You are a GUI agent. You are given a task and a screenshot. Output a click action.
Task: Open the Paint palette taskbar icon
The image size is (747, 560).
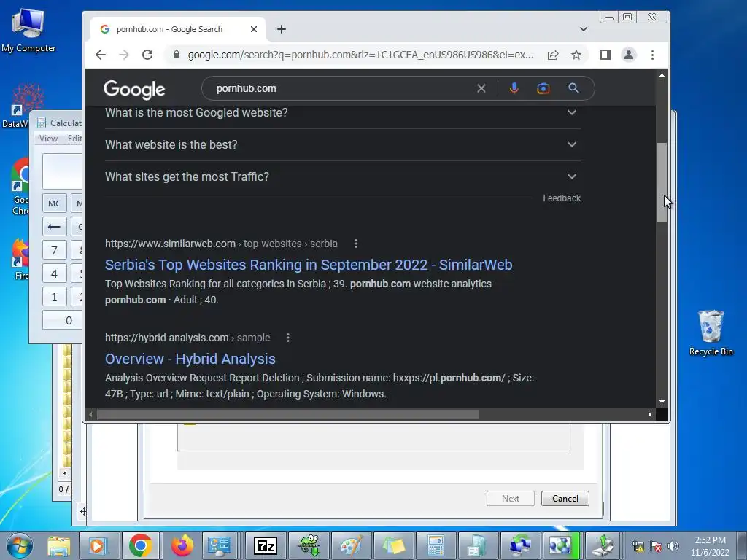point(351,545)
